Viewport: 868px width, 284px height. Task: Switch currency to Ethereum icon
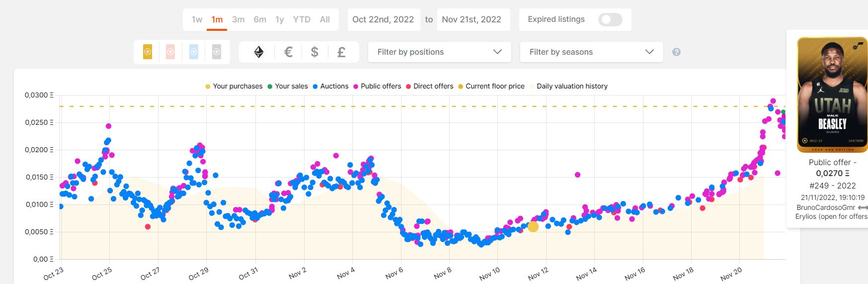[259, 52]
